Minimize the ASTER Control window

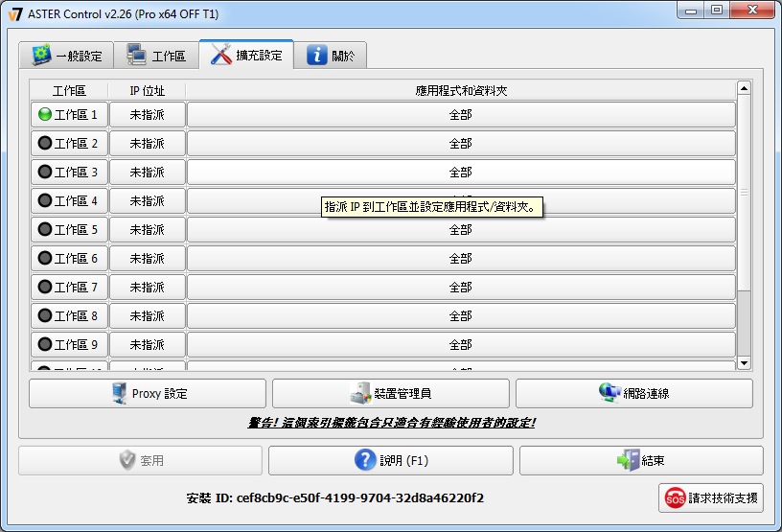coord(691,11)
